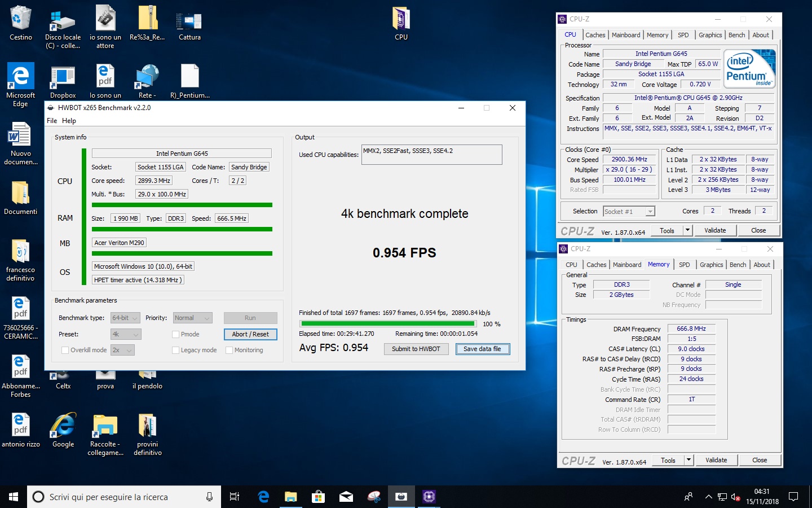Switch to Mainboard tab in upper CPU-Z

tap(626, 35)
